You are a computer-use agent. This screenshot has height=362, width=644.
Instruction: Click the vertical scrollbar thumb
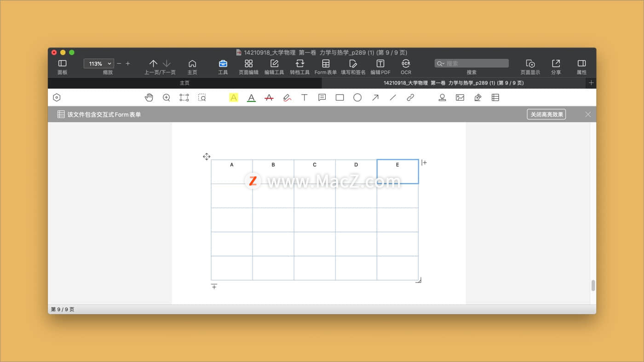pyautogui.click(x=593, y=285)
